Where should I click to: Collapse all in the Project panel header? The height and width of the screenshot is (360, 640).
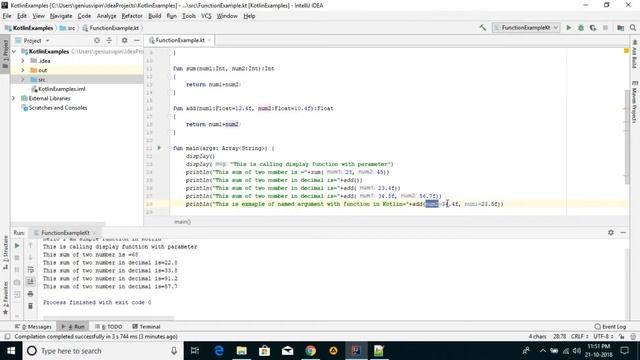[x=109, y=40]
